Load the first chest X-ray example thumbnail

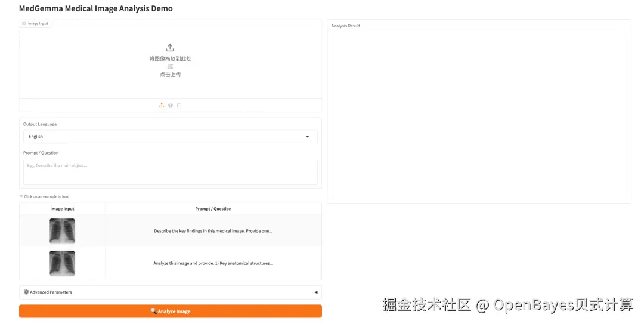coord(63,231)
